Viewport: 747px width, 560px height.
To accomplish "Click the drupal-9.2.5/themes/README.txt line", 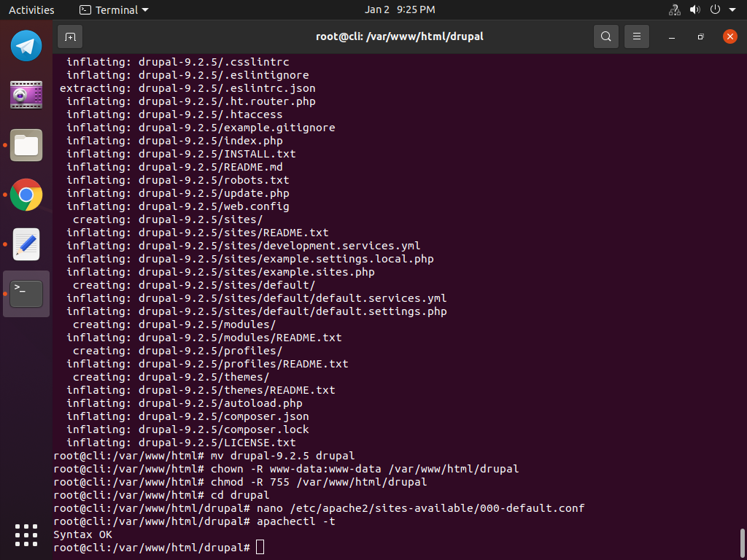I will (x=201, y=390).
